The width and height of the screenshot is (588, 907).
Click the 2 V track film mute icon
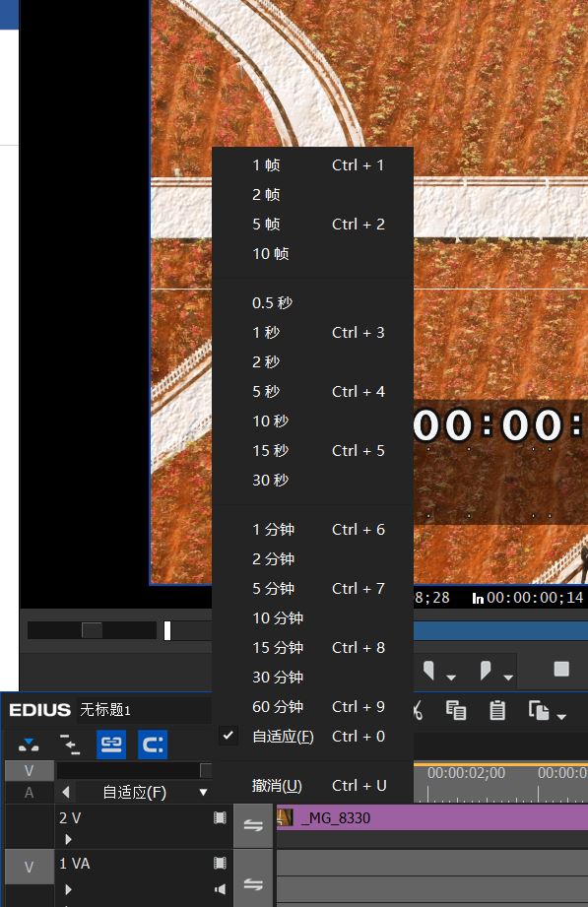[220, 817]
